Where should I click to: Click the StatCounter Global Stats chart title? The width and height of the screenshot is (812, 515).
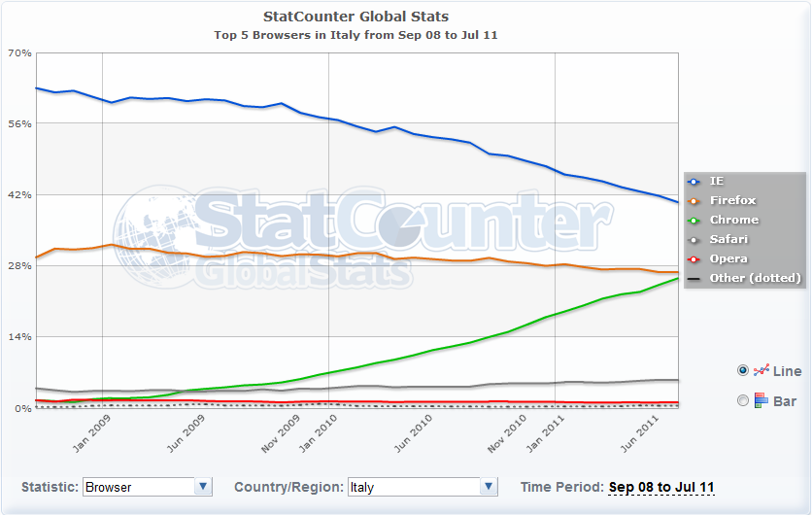tap(356, 17)
